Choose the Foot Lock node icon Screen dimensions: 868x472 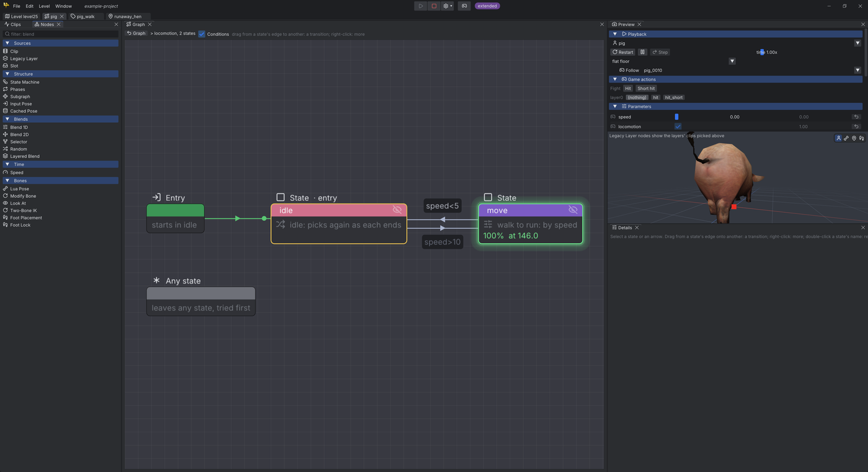click(6, 225)
